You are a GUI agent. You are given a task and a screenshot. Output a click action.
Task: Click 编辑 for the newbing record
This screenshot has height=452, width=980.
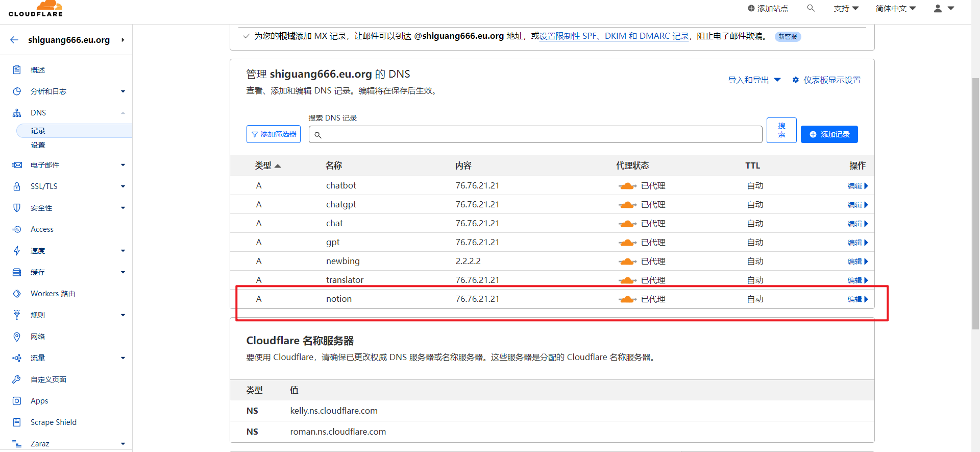[857, 261]
